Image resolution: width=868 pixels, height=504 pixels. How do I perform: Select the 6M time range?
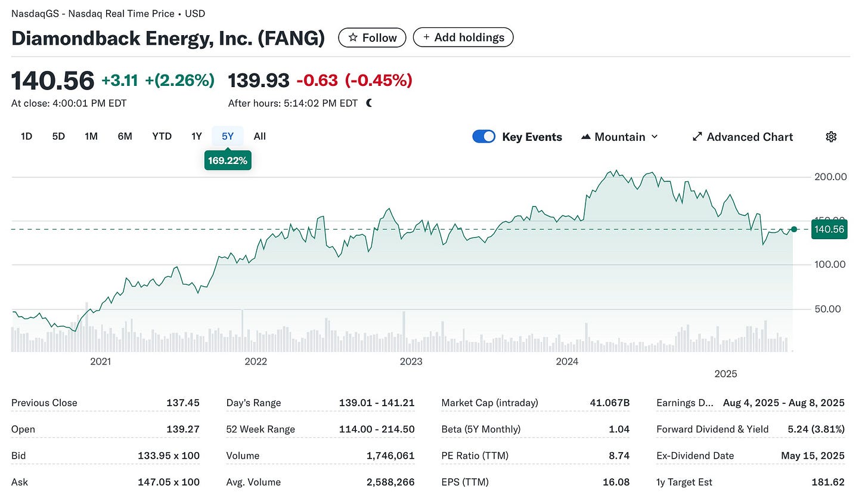[x=125, y=136]
